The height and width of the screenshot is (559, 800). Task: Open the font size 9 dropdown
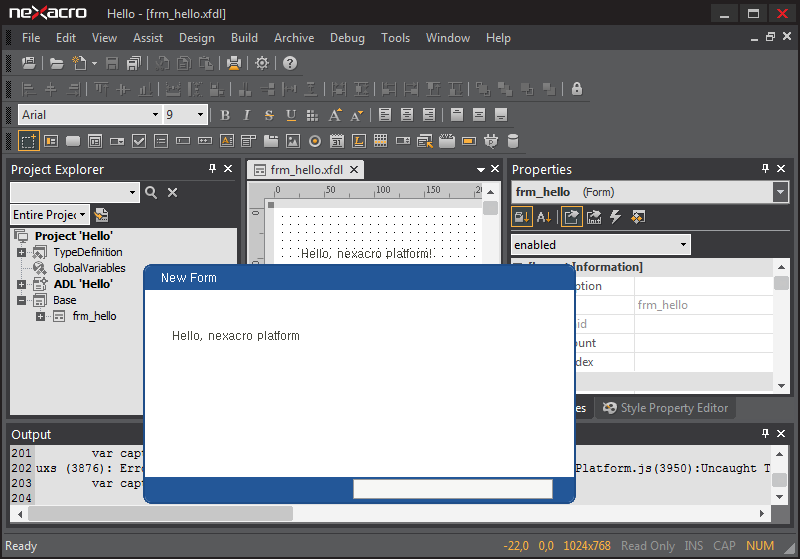pyautogui.click(x=200, y=115)
